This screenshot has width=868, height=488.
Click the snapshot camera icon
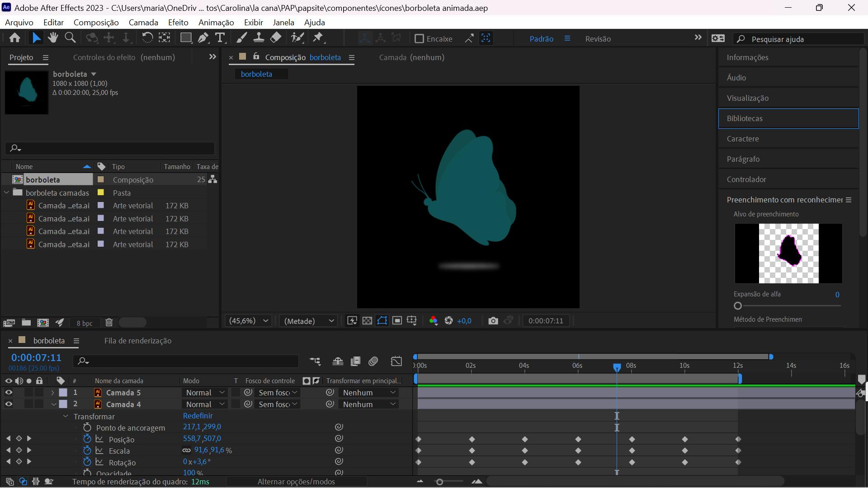(x=493, y=321)
